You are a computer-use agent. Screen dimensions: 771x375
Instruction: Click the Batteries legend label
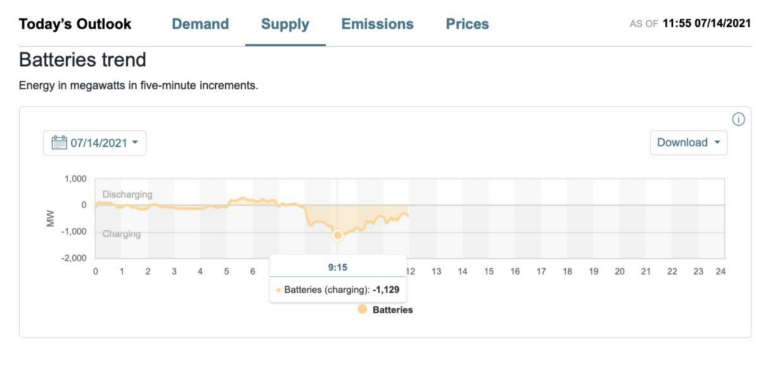(x=392, y=310)
